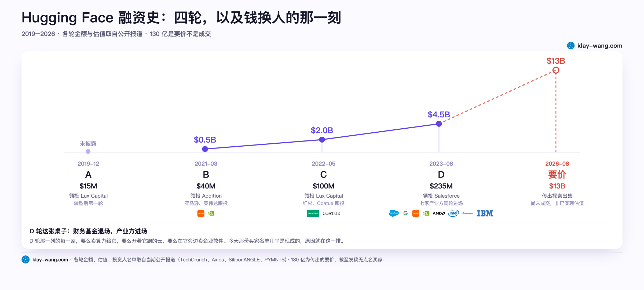Click 七家产业方同轮进场 note
The height and width of the screenshot is (290, 644).
point(441,203)
